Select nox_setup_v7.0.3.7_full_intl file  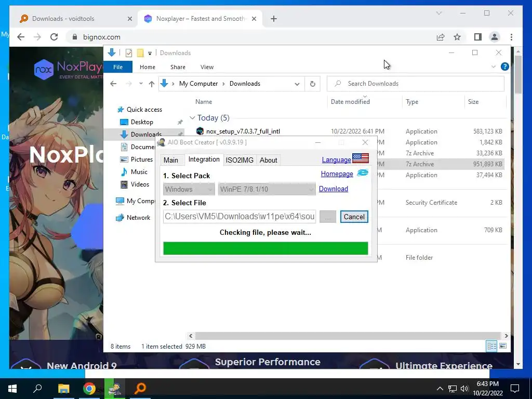(x=243, y=131)
